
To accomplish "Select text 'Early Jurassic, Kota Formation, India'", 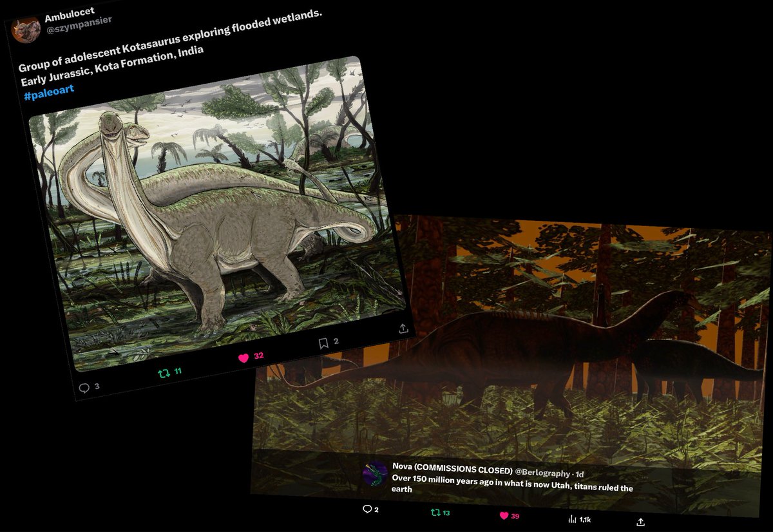I will 112,66.
